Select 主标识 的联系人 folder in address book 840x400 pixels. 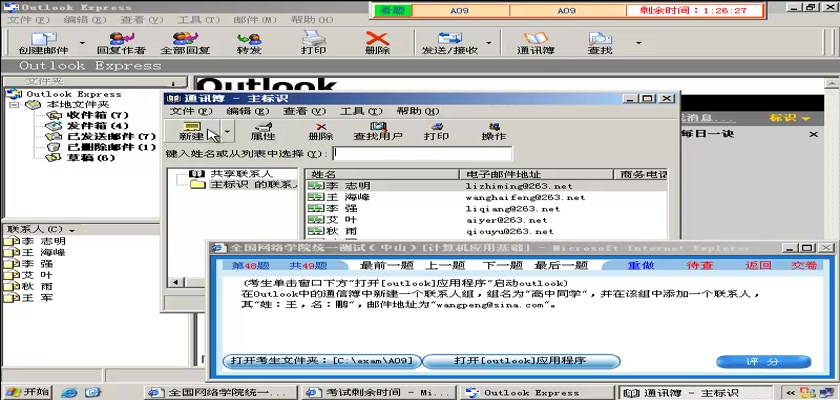pos(253,185)
